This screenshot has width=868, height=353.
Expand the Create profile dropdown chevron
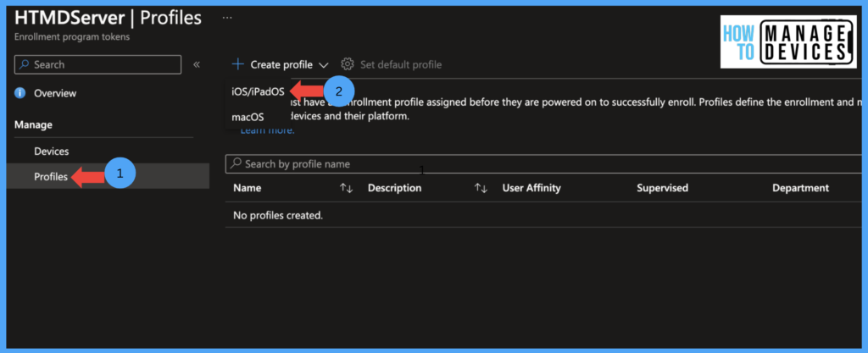click(x=324, y=65)
